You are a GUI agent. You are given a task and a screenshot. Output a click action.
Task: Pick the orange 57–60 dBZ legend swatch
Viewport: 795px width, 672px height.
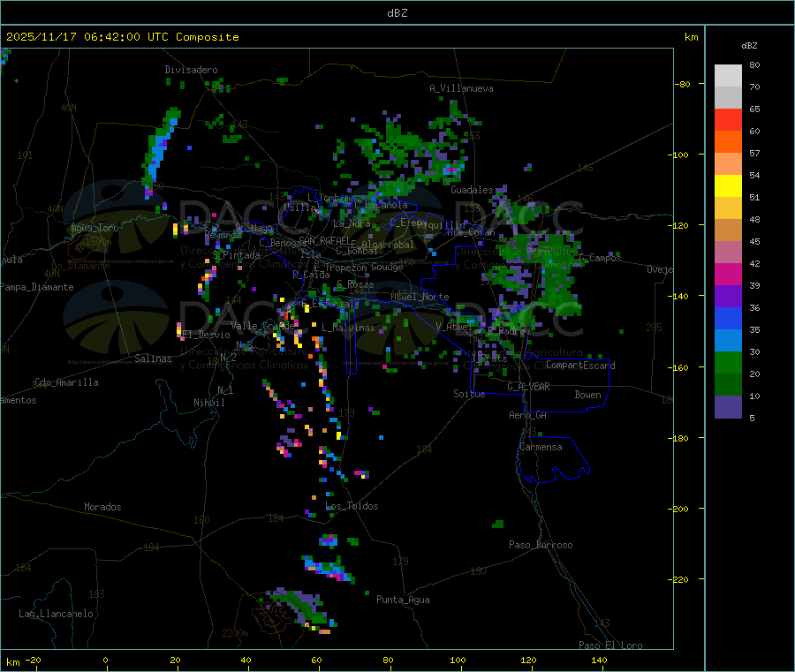tap(728, 142)
